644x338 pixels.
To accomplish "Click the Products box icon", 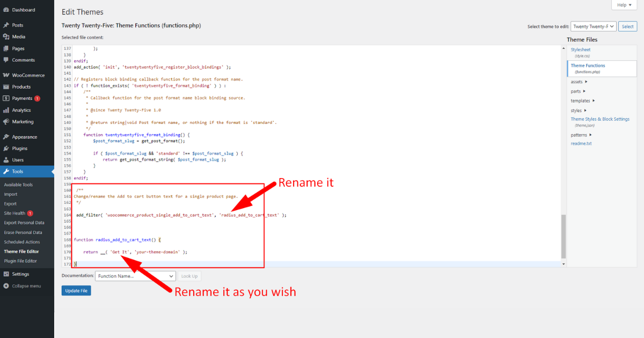I will pos(6,87).
